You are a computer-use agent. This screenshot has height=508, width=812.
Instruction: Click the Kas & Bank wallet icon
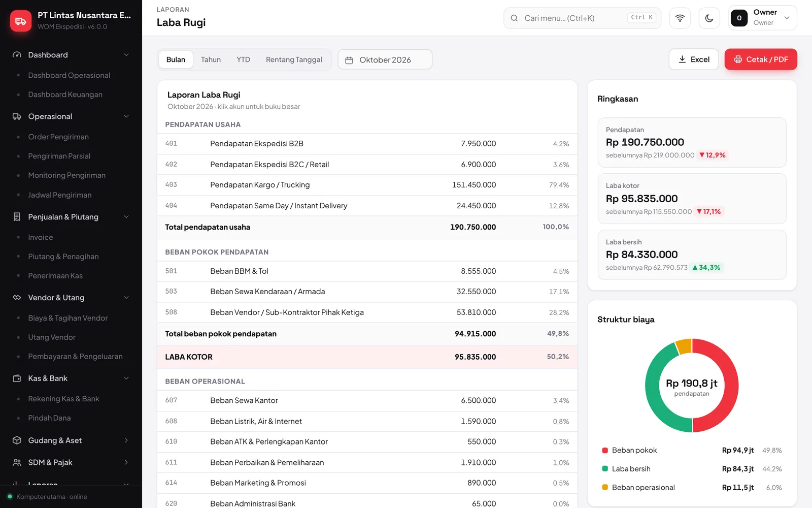17,378
